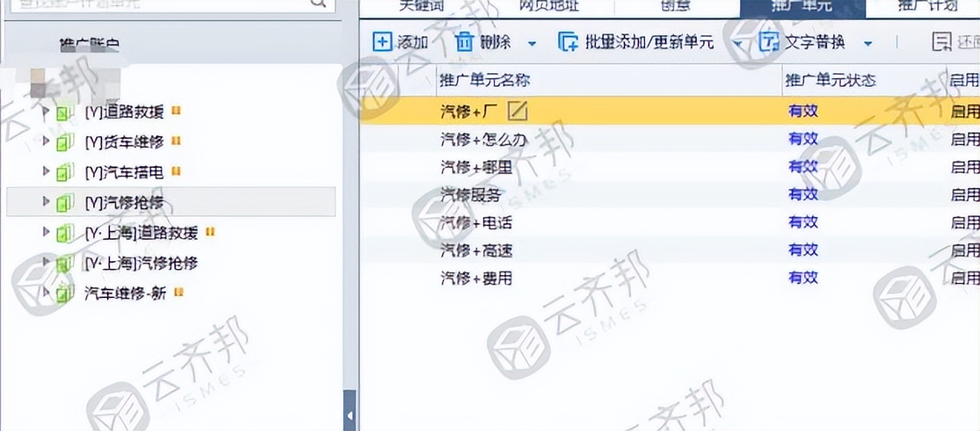This screenshot has height=431, width=980.
Task: Expand the [Y·上海]汽修抢修 tree node
Action: [x=47, y=263]
